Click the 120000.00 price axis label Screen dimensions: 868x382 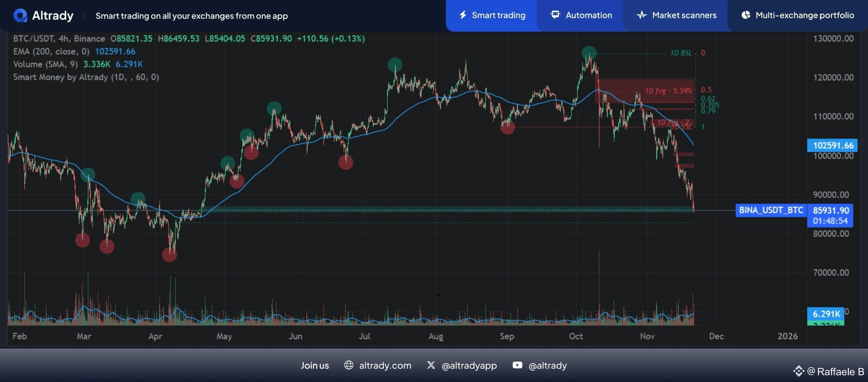833,78
